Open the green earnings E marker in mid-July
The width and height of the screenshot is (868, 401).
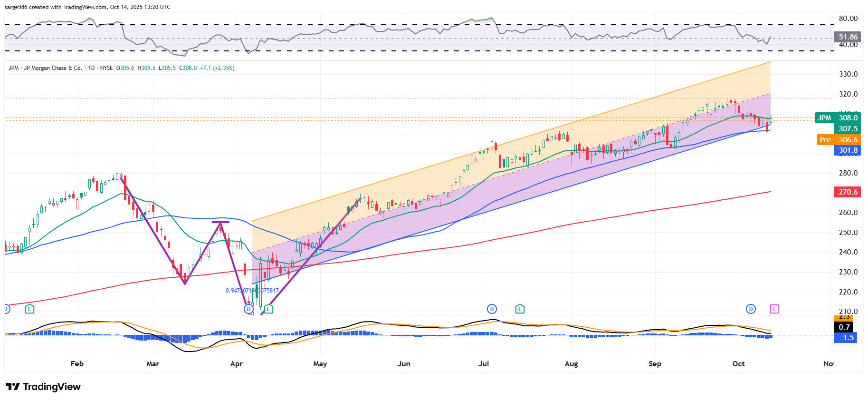[520, 309]
